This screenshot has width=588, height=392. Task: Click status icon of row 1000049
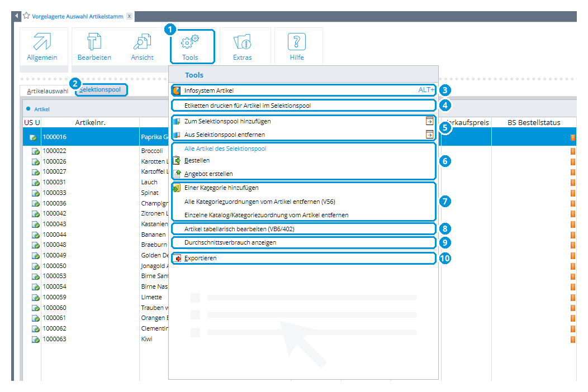(36, 256)
